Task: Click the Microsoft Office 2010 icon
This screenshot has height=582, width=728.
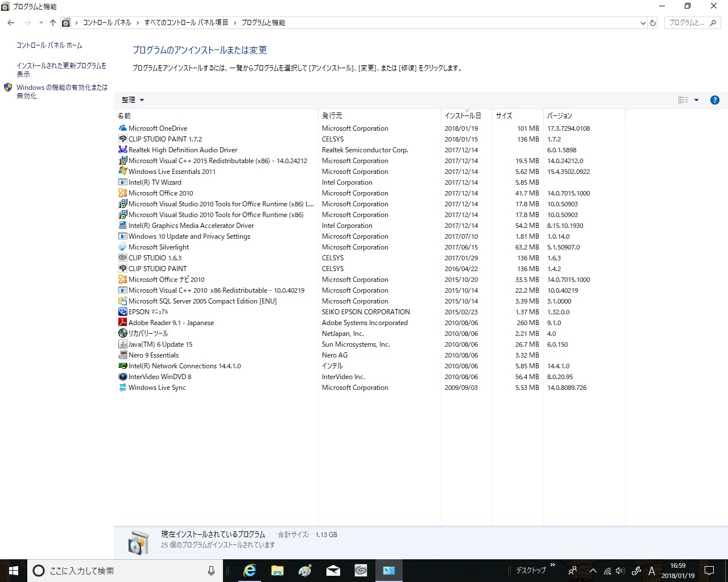Action: (122, 193)
